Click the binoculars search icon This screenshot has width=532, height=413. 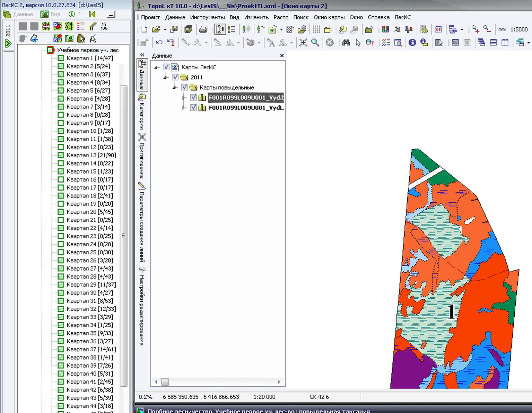coord(346,43)
